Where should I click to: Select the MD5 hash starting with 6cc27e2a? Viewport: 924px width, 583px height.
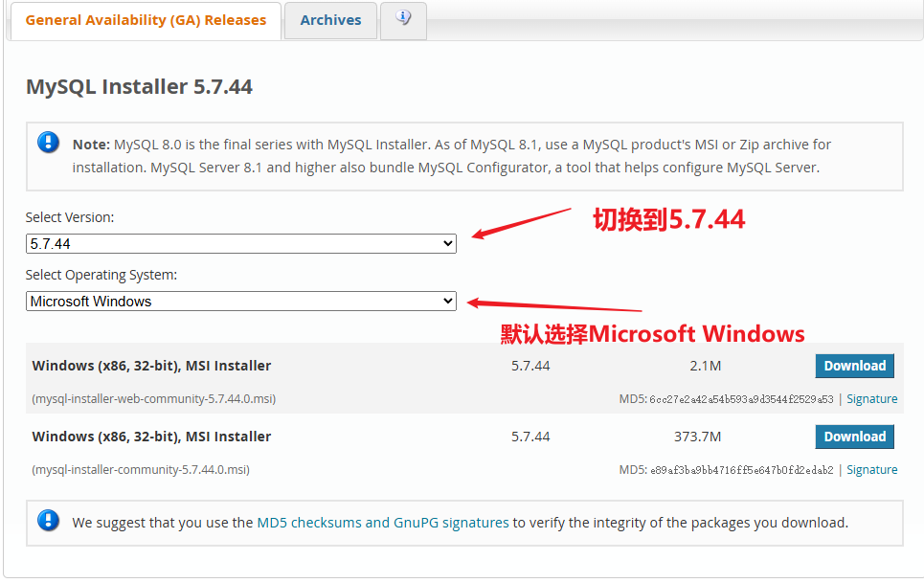[741, 399]
